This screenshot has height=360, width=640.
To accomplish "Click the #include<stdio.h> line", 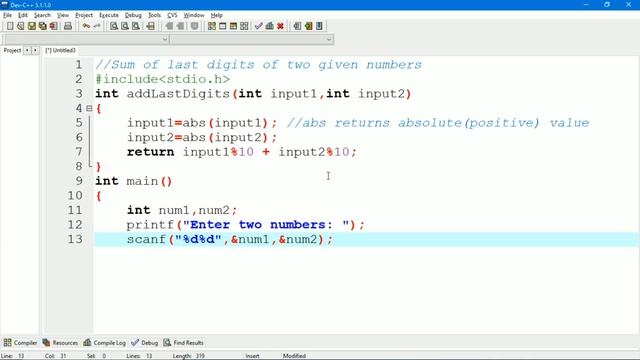I will pos(162,79).
